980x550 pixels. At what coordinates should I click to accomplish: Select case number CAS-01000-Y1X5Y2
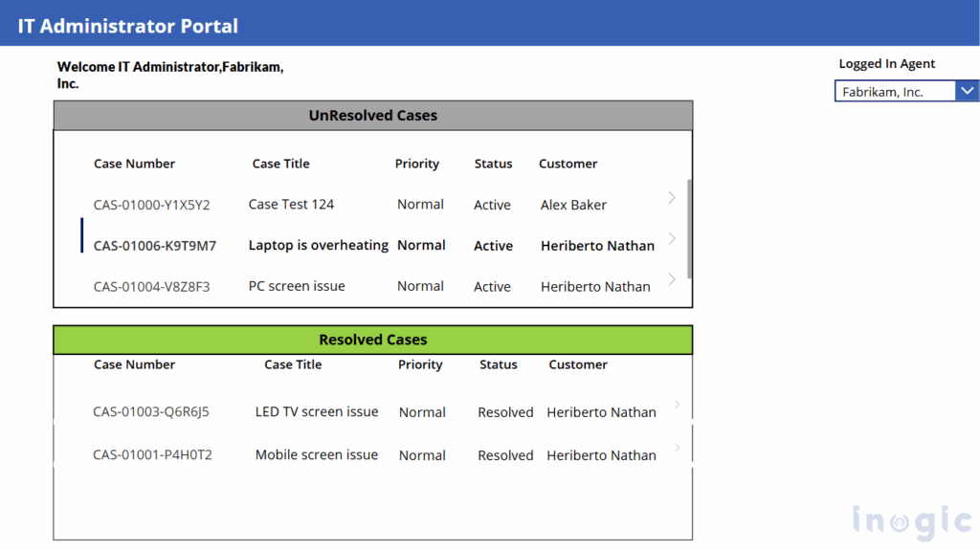[151, 205]
